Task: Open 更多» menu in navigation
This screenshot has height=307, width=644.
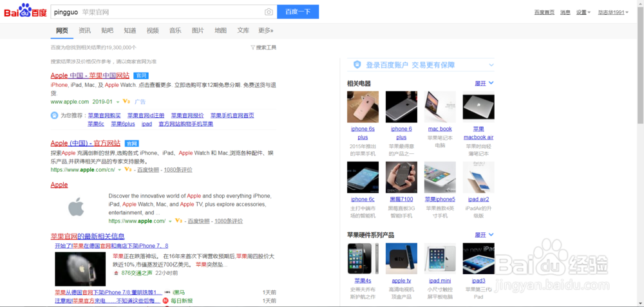Action: 266,30
